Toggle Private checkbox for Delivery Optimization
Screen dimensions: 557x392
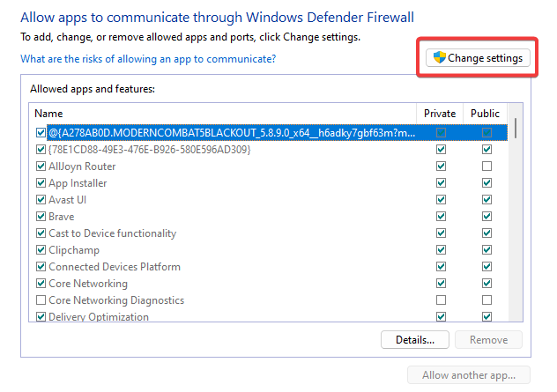tap(441, 316)
